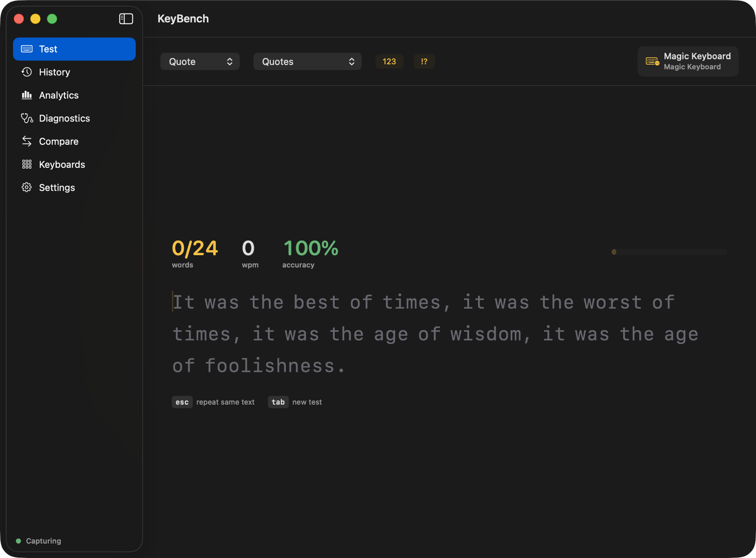The height and width of the screenshot is (558, 756).
Task: Click the yellow minimize window button
Action: (x=35, y=19)
